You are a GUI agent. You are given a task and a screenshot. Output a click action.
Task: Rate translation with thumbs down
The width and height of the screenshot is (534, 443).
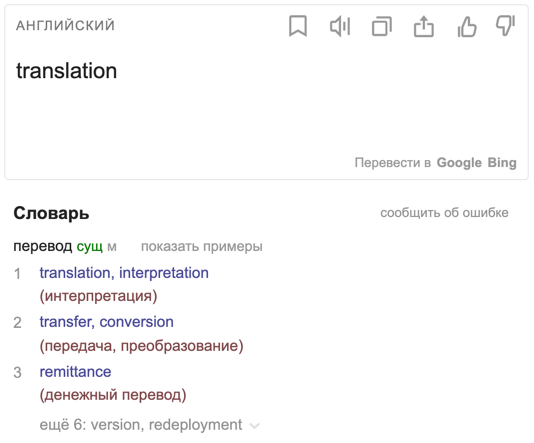[x=506, y=26]
